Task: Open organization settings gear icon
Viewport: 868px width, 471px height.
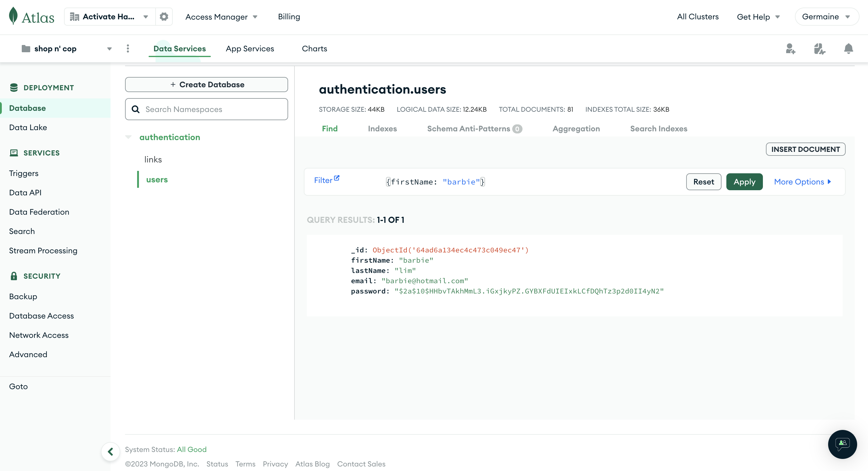Action: click(x=164, y=17)
